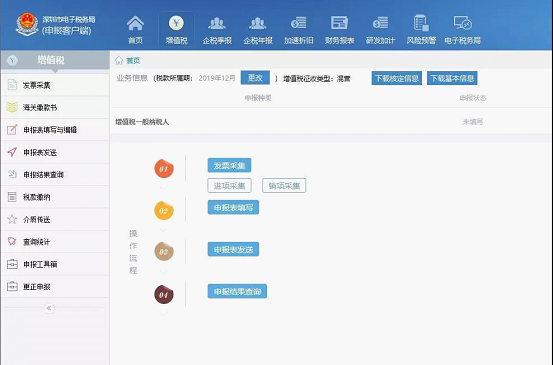
Task: Open 企税季报 from the top toolbar
Action: pos(217,30)
